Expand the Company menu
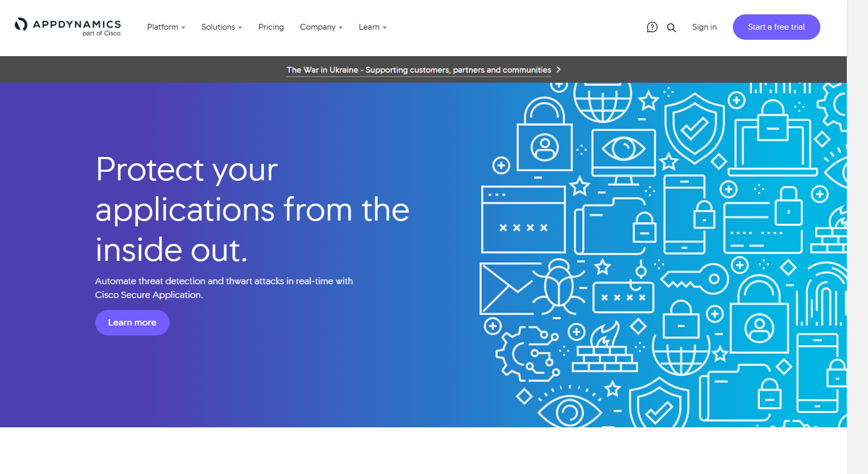 pos(321,27)
